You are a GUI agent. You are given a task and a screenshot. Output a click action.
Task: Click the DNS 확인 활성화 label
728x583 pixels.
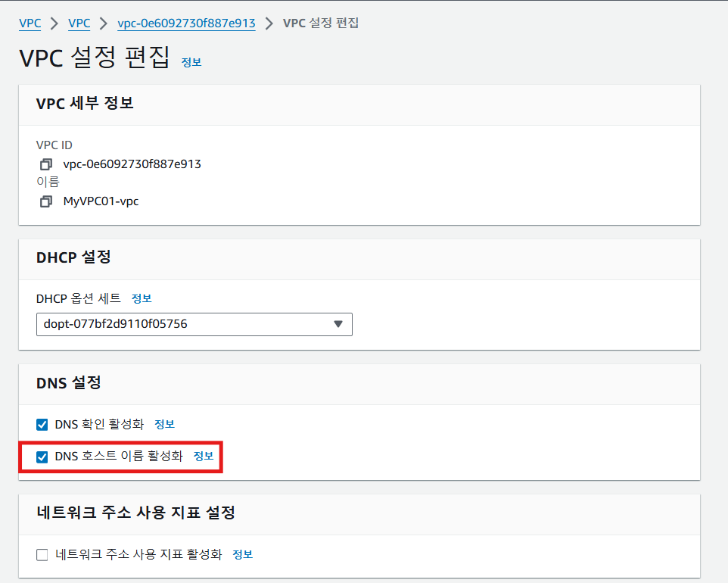coord(99,424)
